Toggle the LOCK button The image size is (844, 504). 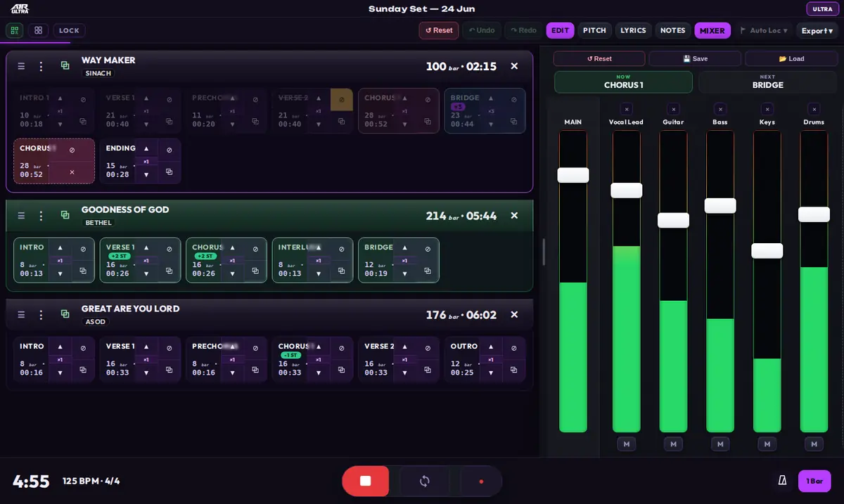pyautogui.click(x=69, y=30)
